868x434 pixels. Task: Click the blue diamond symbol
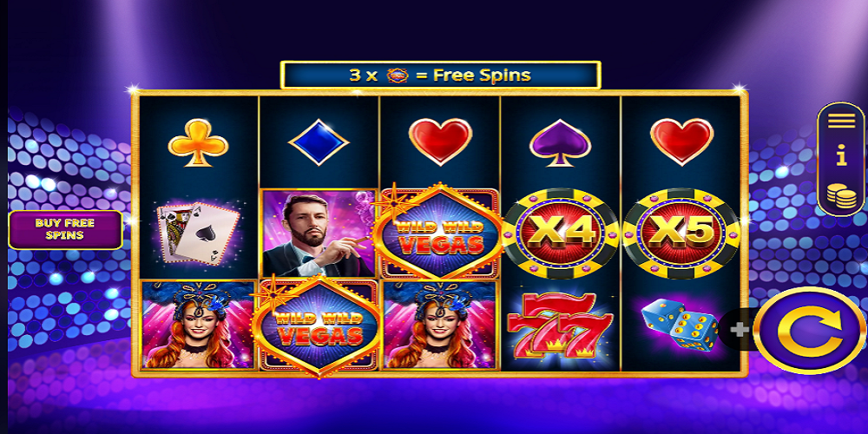319,143
